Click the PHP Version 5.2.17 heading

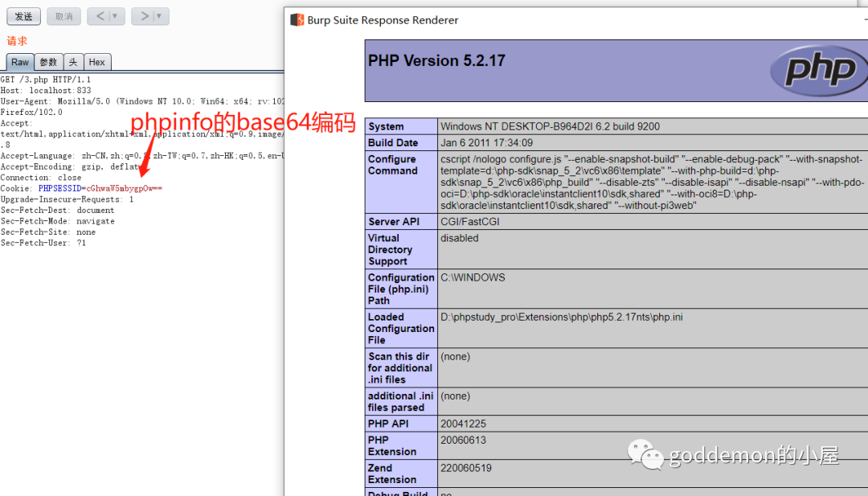point(436,60)
